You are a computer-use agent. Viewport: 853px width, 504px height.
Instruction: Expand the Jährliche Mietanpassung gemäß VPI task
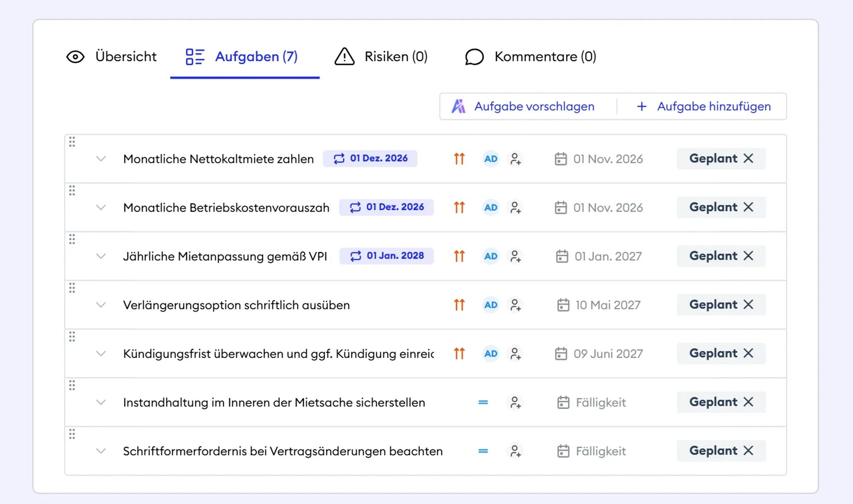click(101, 256)
